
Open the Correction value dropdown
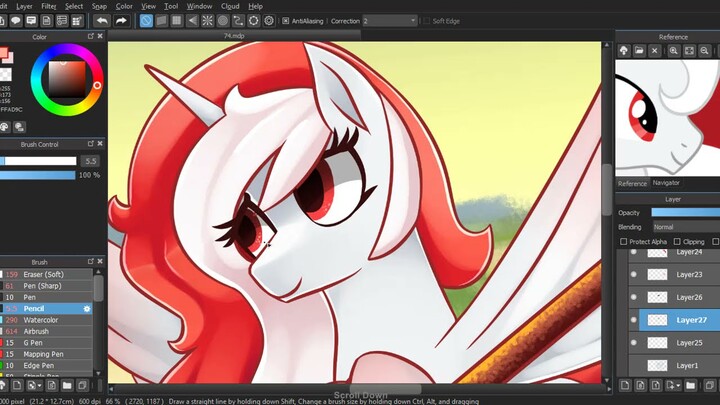click(413, 21)
